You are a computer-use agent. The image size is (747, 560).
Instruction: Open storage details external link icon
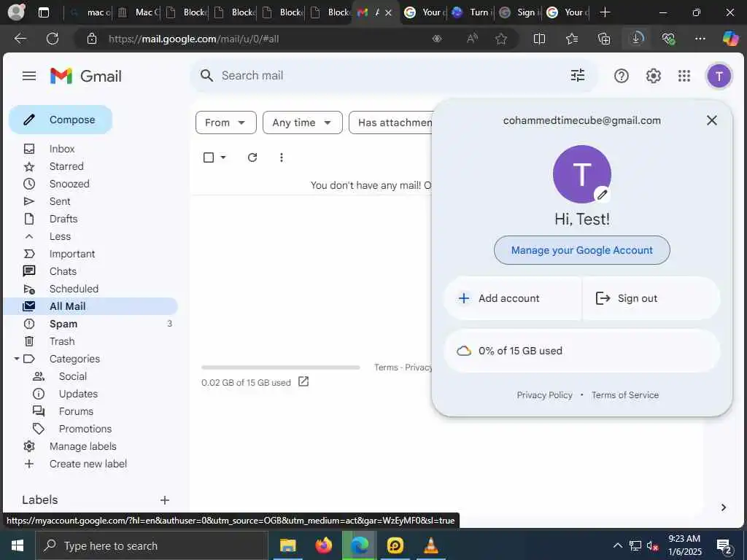pyautogui.click(x=303, y=381)
